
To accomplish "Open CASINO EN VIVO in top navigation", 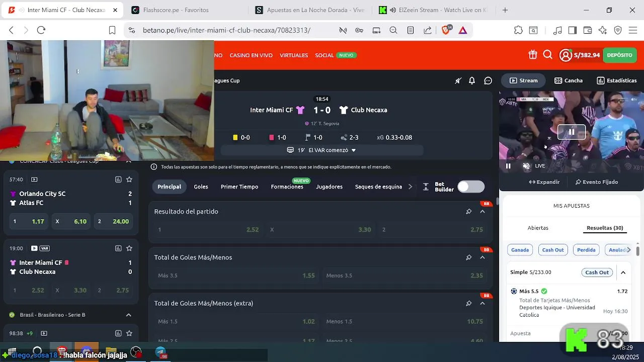I will pos(251,55).
